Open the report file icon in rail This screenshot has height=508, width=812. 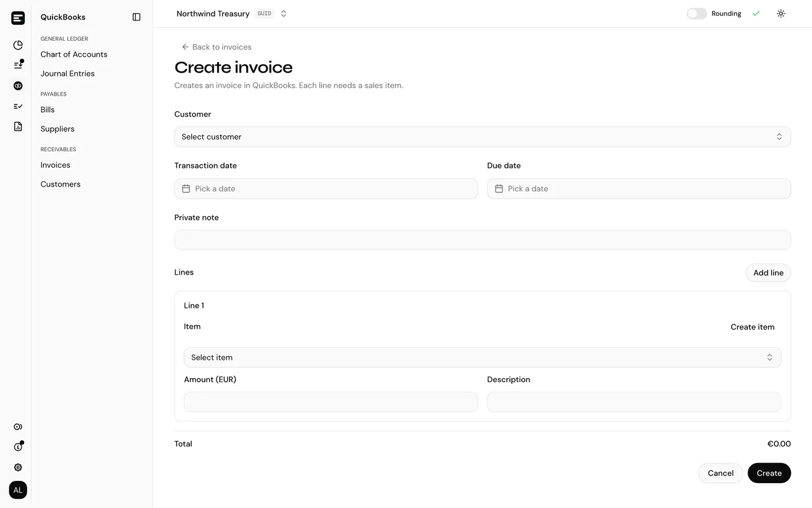coord(18,126)
